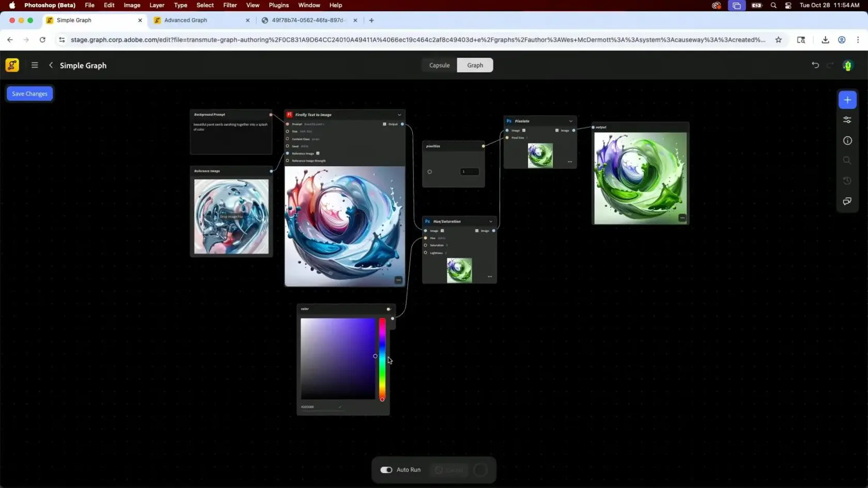This screenshot has width=868, height=488.
Task: Toggle Auto Run at the bottom
Action: [385, 469]
